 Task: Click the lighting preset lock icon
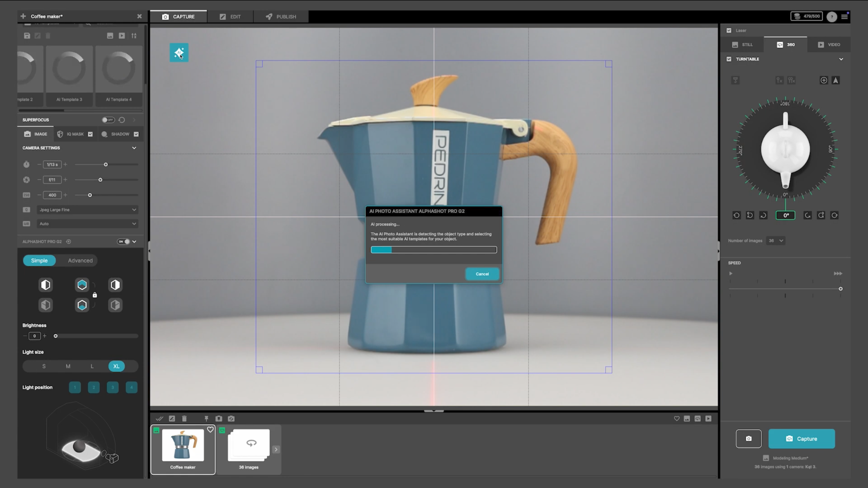[x=95, y=295]
